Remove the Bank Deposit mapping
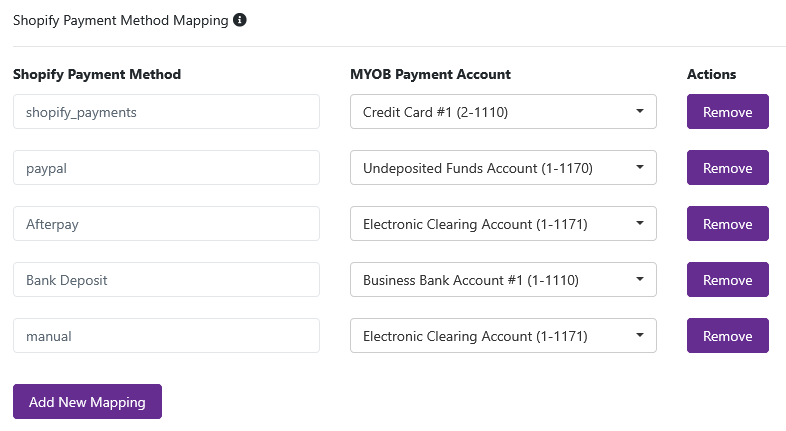Image resolution: width=786 pixels, height=431 pixels. (727, 280)
